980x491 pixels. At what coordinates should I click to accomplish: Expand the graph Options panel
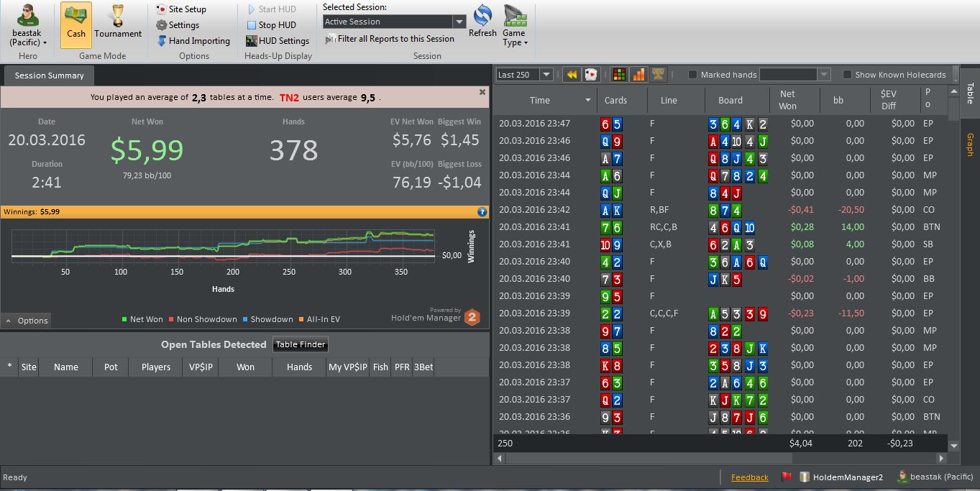(27, 321)
